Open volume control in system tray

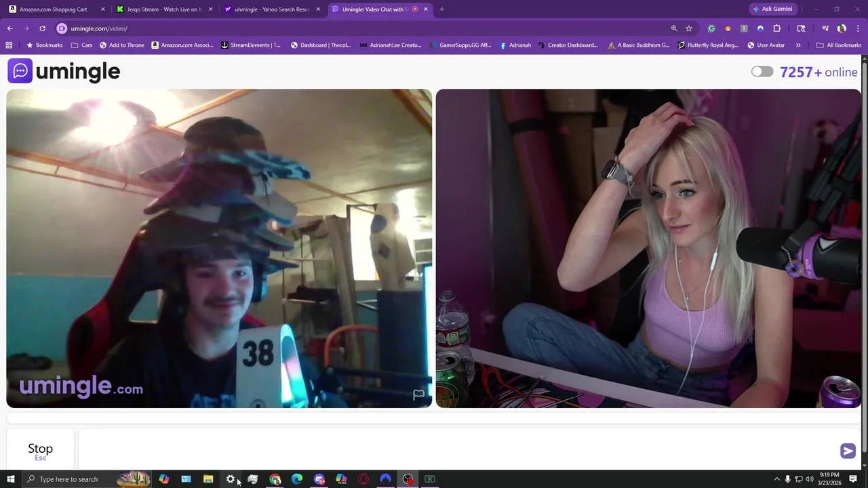coord(810,479)
